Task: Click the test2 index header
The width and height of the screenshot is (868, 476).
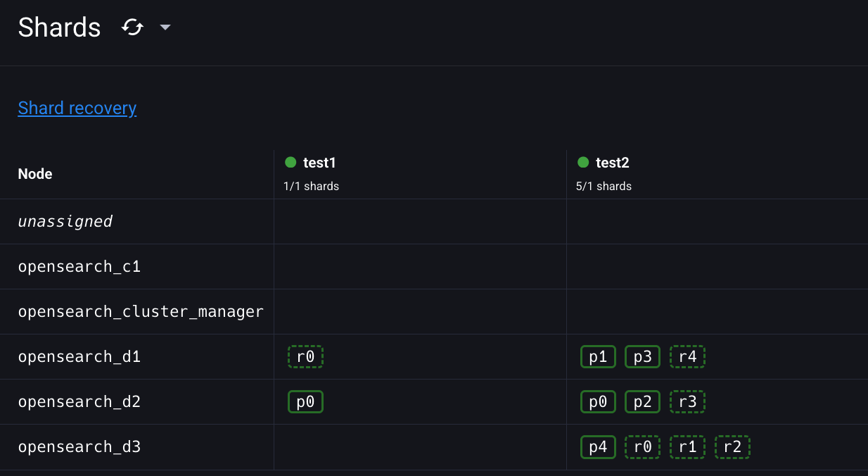Action: [612, 163]
